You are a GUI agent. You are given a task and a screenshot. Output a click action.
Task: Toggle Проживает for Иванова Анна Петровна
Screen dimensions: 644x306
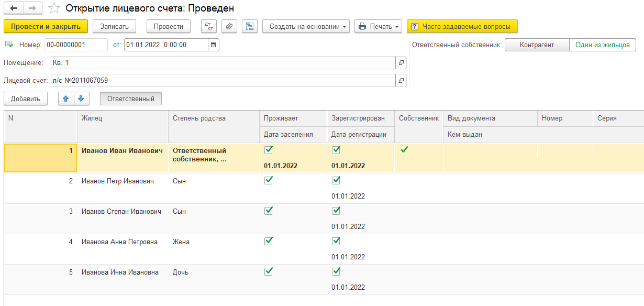pos(269,241)
